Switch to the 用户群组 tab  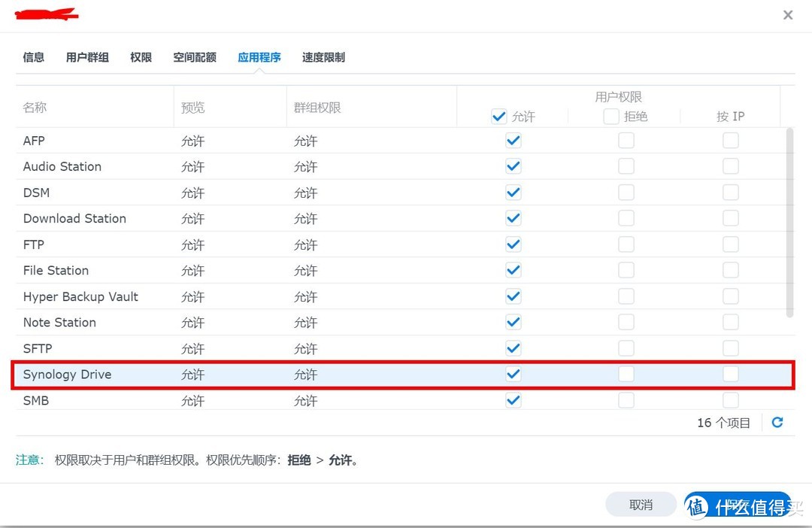[87, 57]
